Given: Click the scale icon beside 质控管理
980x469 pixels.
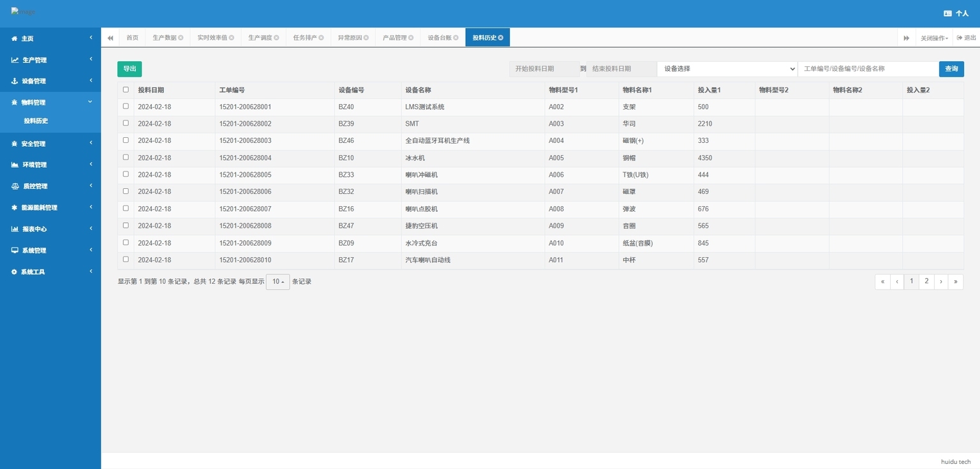Looking at the screenshot, I should click(x=15, y=186).
